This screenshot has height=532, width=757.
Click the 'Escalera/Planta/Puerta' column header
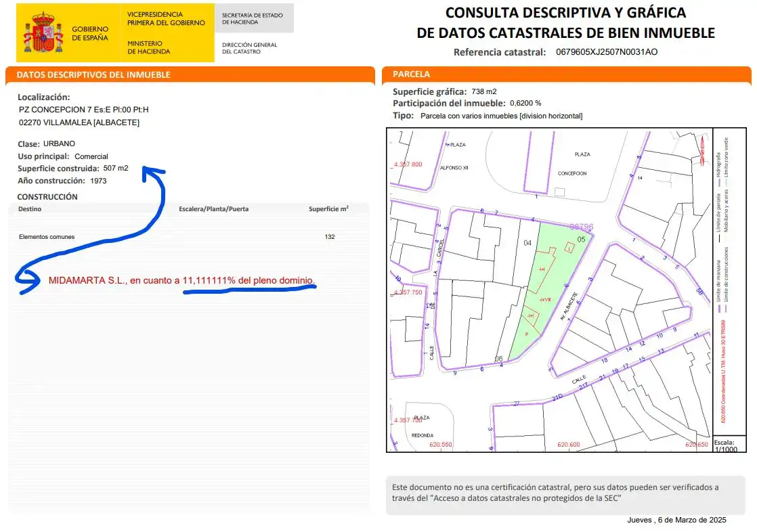214,209
